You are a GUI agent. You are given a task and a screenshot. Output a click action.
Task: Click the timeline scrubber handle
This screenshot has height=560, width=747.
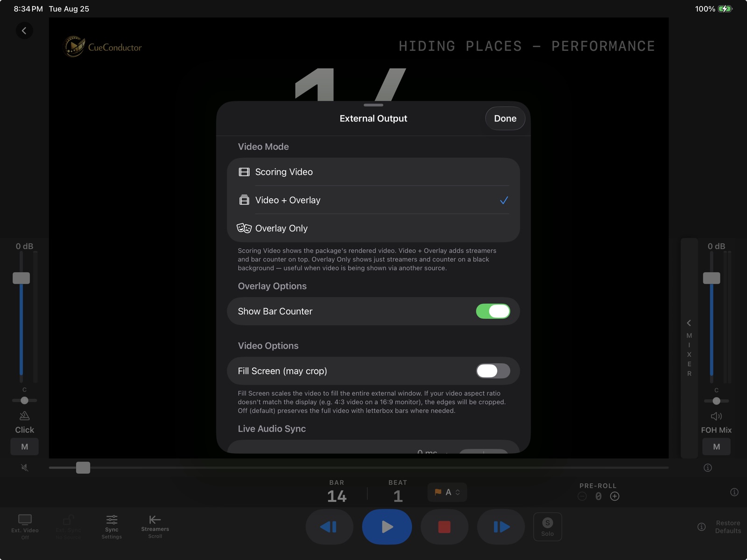click(x=83, y=468)
